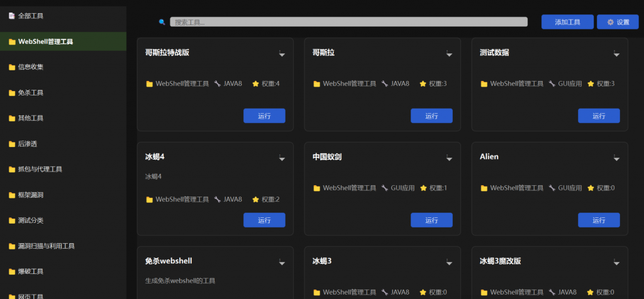Select the WebShell管理工具 sidebar category
This screenshot has height=299, width=644.
[63, 41]
